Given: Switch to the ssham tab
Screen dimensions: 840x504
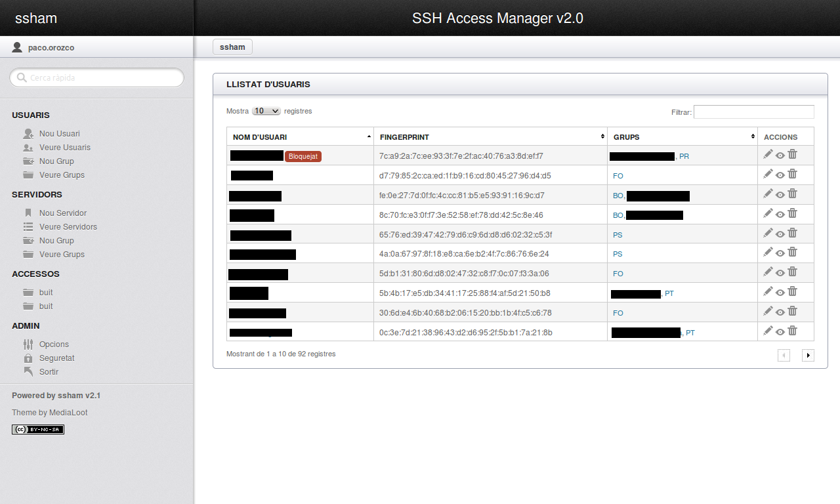Looking at the screenshot, I should (232, 47).
